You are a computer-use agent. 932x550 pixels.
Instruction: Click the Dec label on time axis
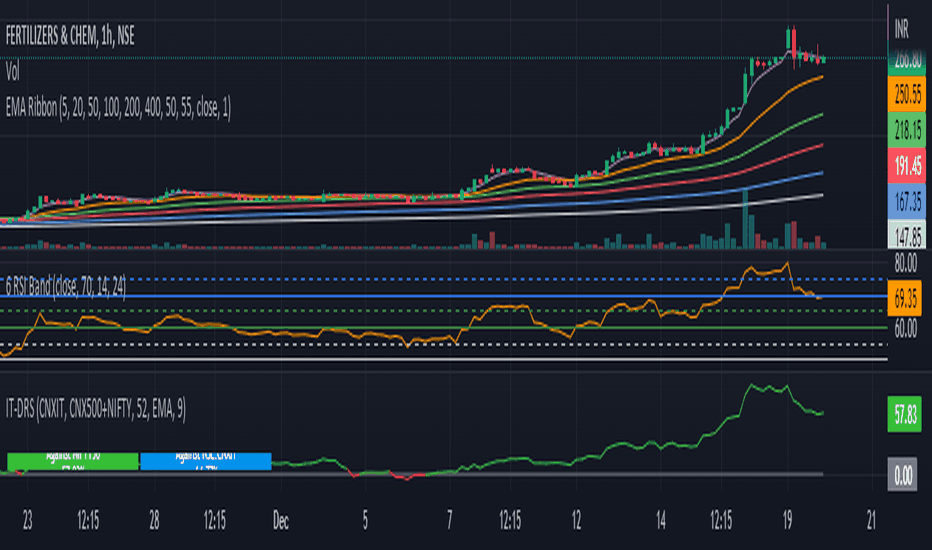click(x=281, y=521)
